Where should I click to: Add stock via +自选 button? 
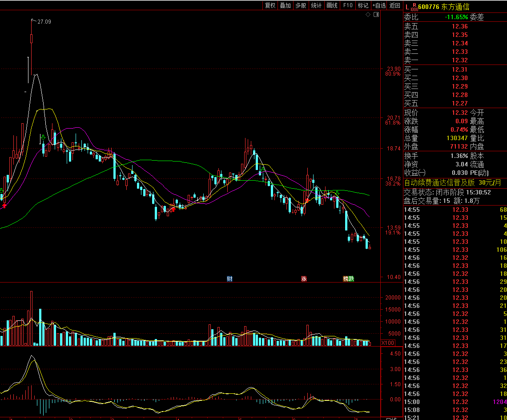[x=379, y=5]
